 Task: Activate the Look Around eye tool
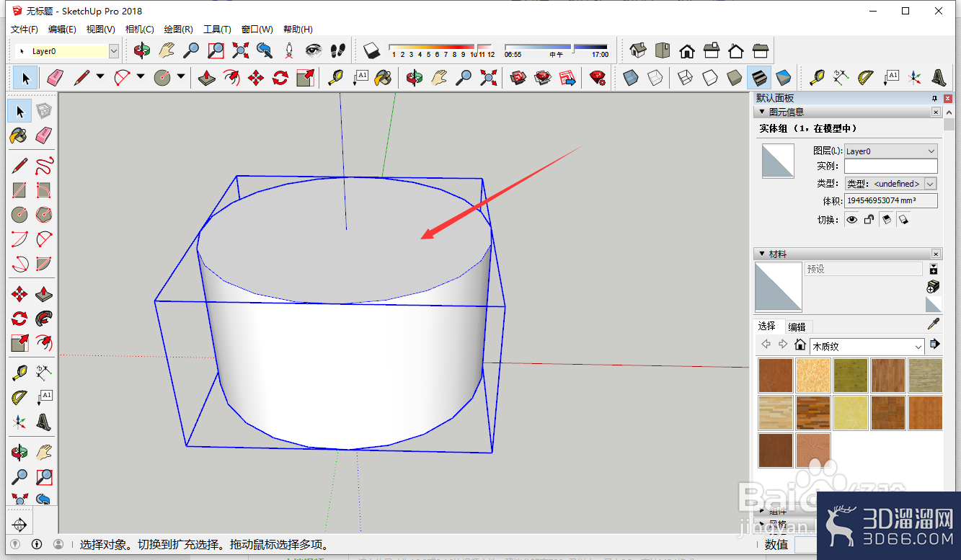[x=313, y=50]
